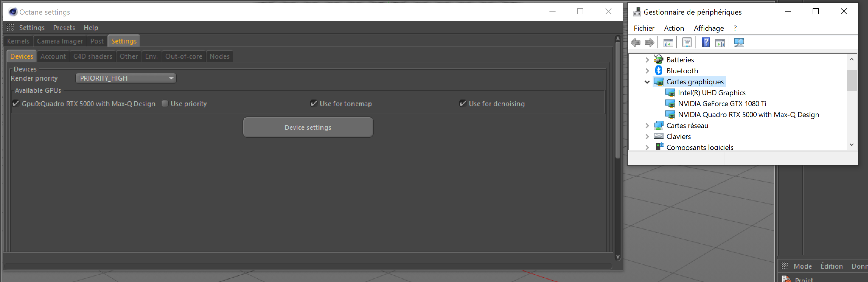Open the Action menu in device manager
868x282 pixels.
[x=674, y=28]
